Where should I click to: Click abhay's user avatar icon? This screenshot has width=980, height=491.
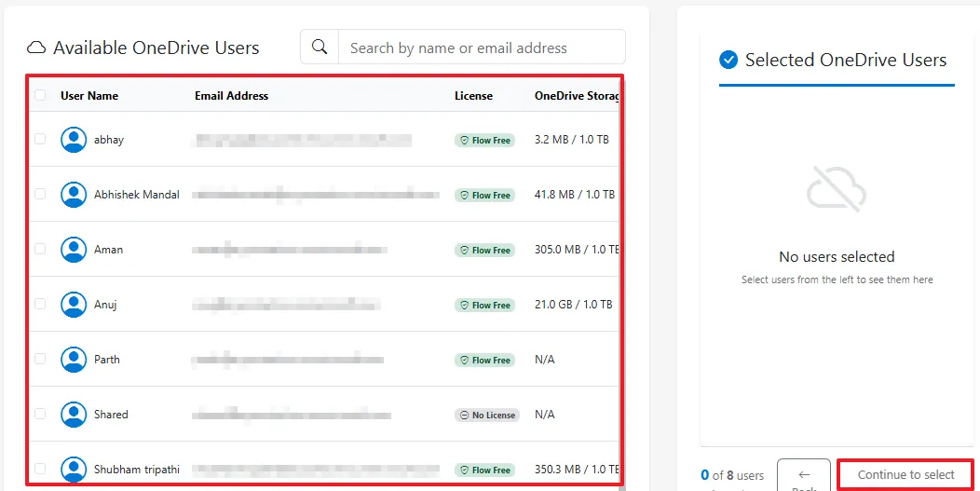pyautogui.click(x=74, y=140)
